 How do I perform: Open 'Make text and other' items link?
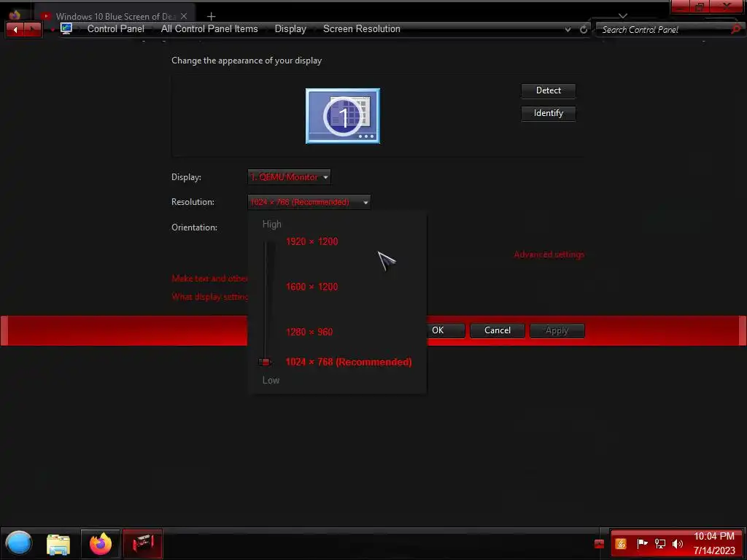(209, 278)
